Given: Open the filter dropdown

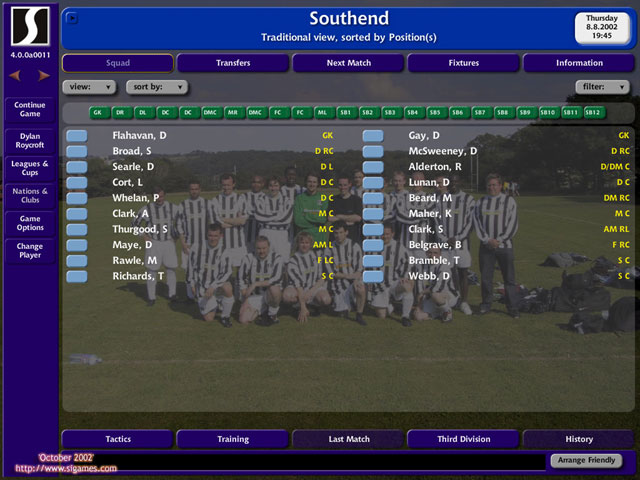Looking at the screenshot, I should pos(603,87).
